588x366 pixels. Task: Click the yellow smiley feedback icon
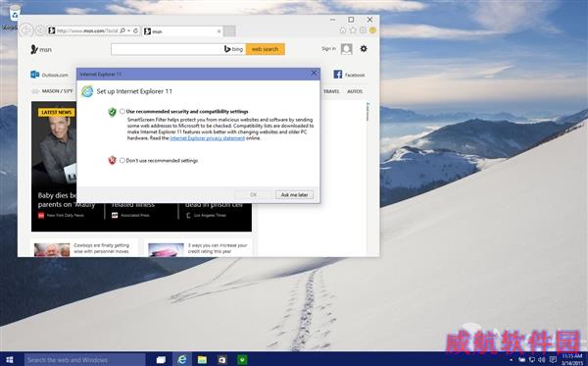click(372, 30)
